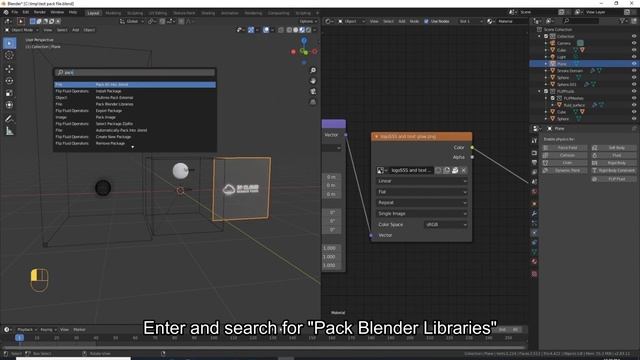Open the Repeat extension dropdown
This screenshot has height=360, width=640.
[421, 202]
